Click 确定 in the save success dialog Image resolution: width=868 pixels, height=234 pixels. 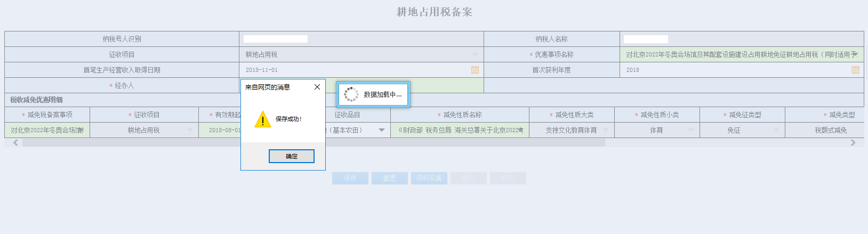click(x=291, y=156)
